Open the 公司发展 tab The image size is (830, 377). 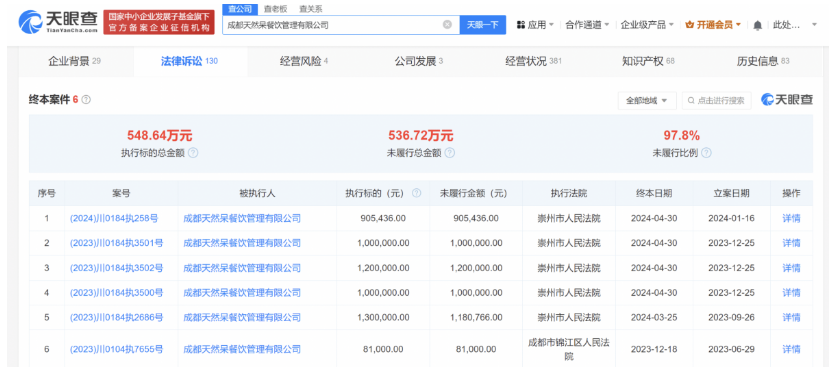pos(419,61)
